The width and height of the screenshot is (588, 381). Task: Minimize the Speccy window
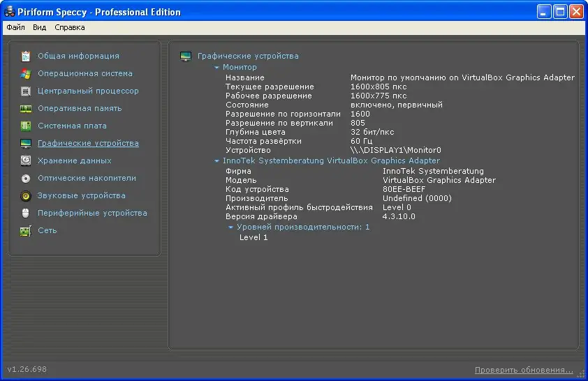[x=544, y=12]
